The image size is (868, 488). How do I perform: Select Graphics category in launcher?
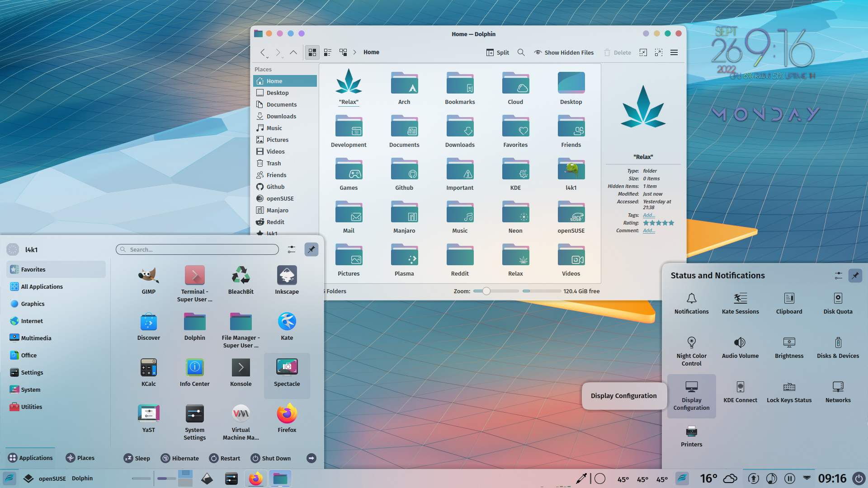[56, 304]
